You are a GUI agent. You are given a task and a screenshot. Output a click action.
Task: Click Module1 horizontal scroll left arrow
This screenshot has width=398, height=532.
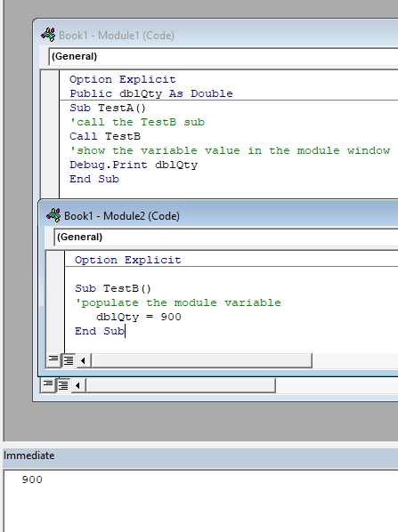pos(77,385)
